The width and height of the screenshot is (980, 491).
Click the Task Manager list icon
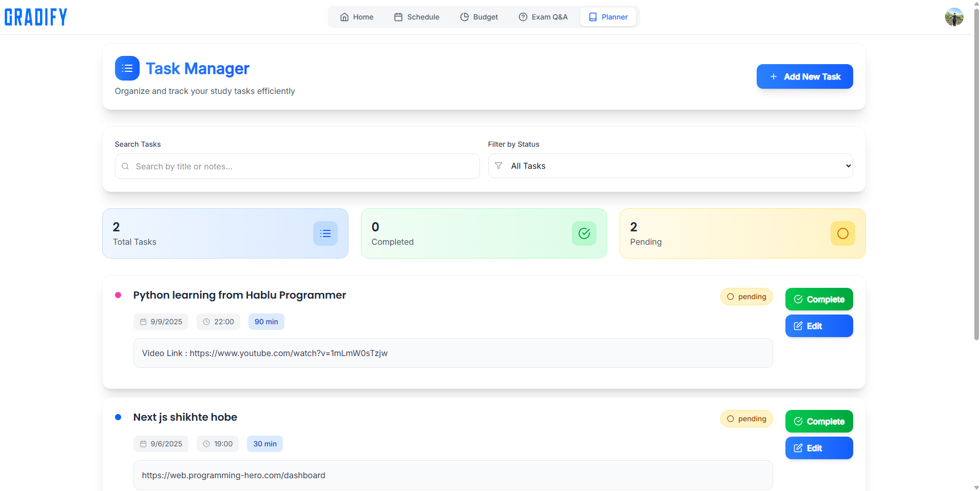127,68
